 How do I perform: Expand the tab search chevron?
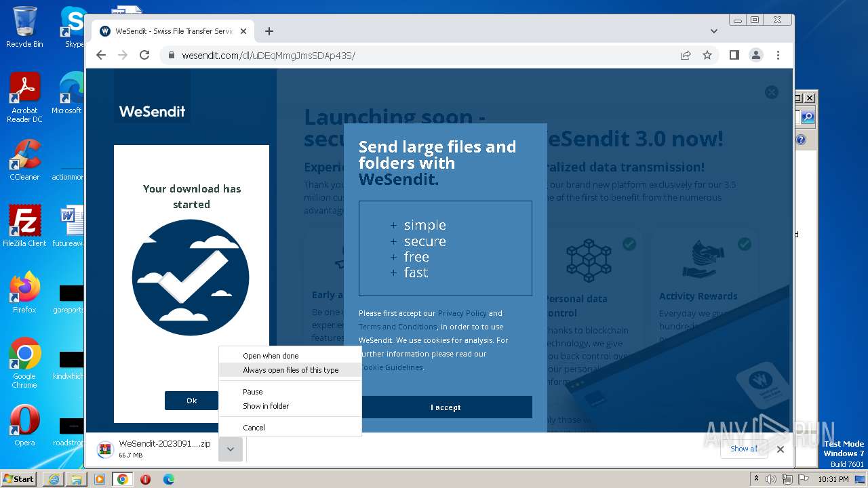click(714, 31)
